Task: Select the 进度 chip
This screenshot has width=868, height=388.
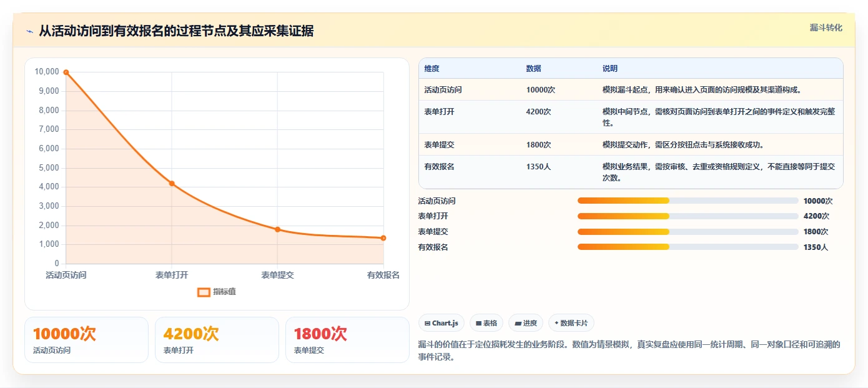Action: [526, 323]
